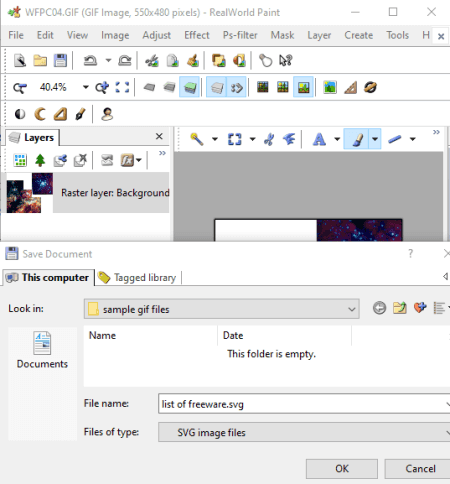450x484 pixels.
Task: Close the Layers panel
Action: [159, 136]
